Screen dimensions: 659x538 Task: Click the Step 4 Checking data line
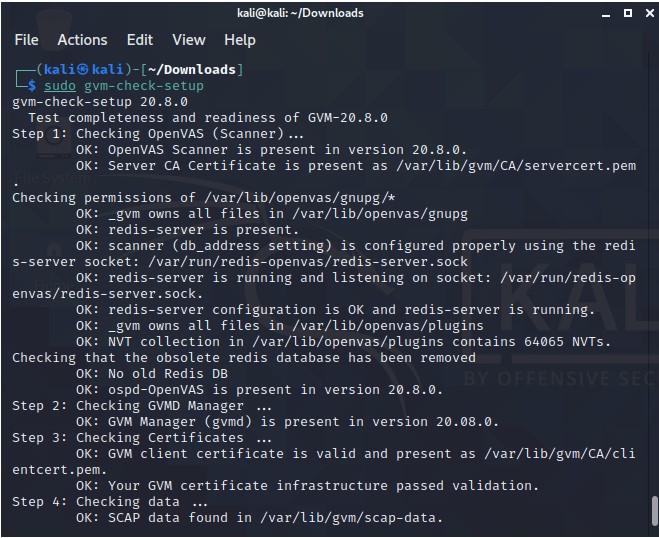click(110, 501)
